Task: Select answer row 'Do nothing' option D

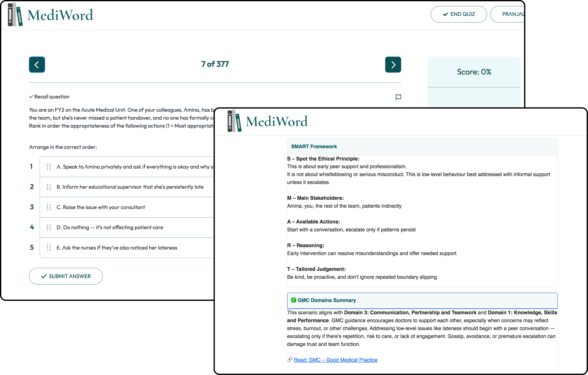Action: 110,227
